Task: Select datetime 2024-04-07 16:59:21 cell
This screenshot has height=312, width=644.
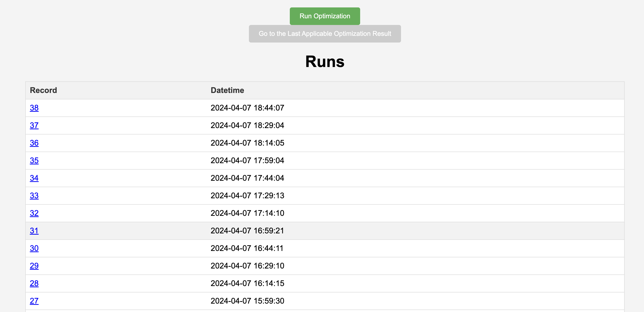Action: coord(247,231)
